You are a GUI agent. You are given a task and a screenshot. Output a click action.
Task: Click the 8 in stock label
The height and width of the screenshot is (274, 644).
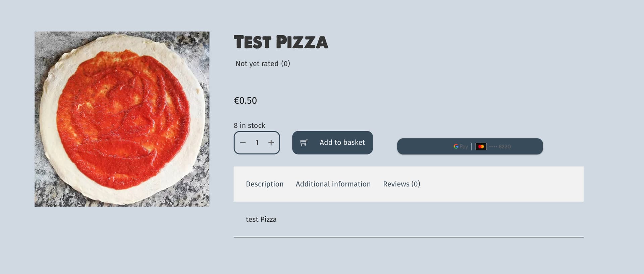tap(250, 125)
